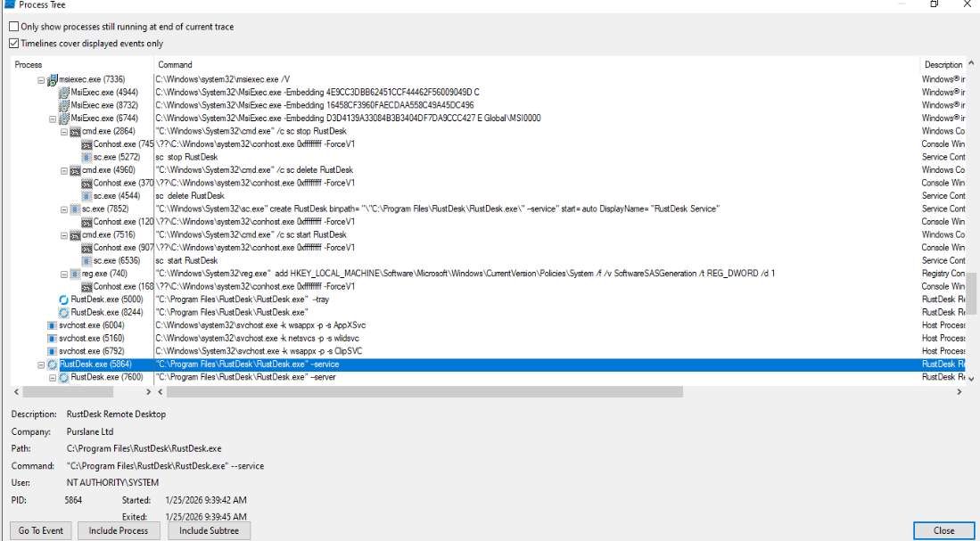This screenshot has height=541, width=980.
Task: Click the svchost.exe (6004) icon
Action: click(53, 324)
